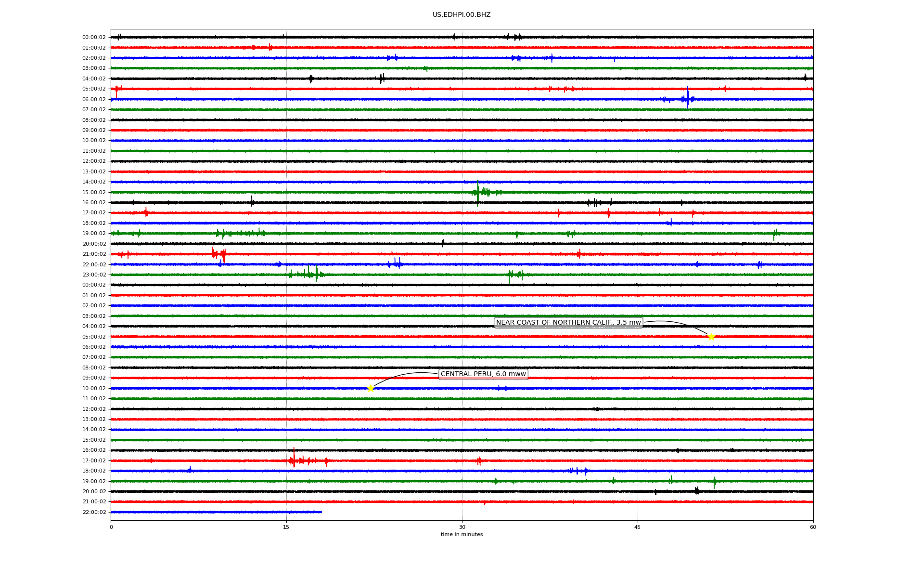Select the 'CENTRAL PERU, 6.0 mww' annotation label
Image resolution: width=924 pixels, height=578 pixels.
click(483, 374)
